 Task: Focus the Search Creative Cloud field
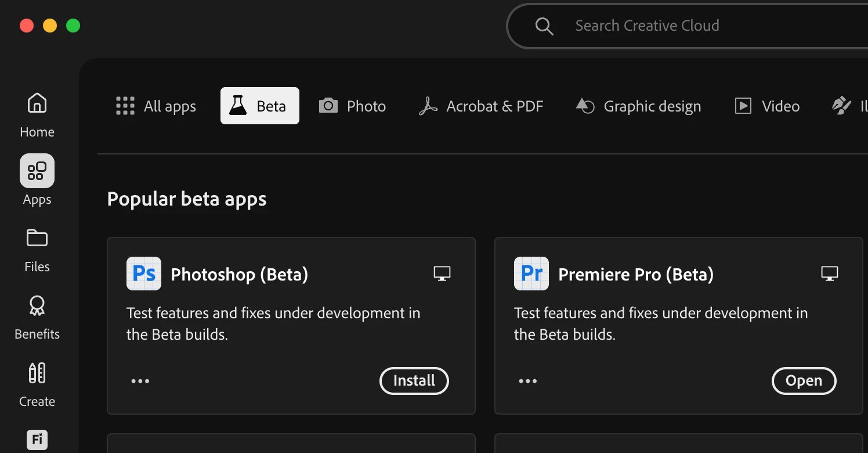pos(688,26)
